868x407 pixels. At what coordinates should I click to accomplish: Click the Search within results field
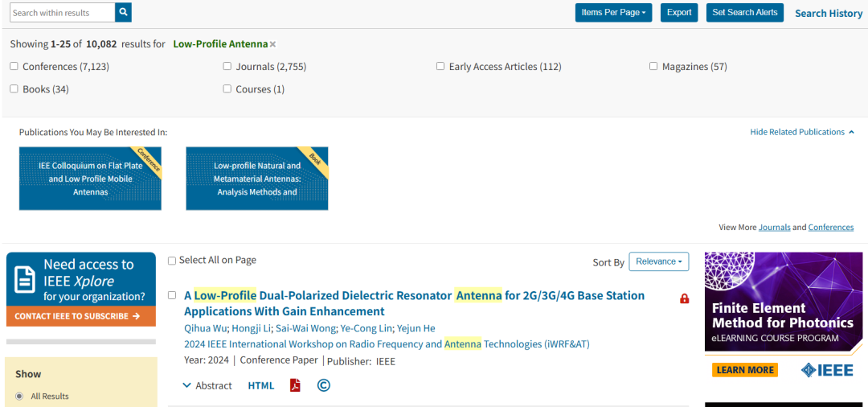pyautogui.click(x=63, y=12)
